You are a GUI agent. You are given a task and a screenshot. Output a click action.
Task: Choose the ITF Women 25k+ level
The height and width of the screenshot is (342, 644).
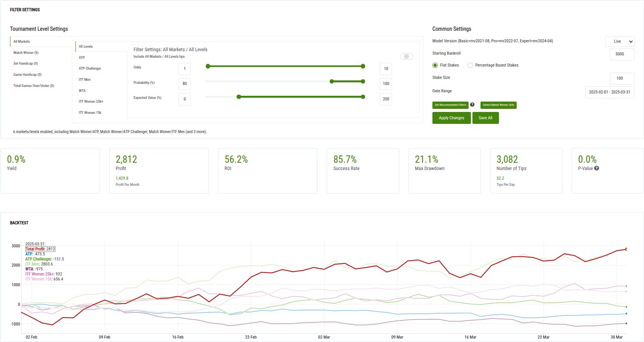(x=91, y=102)
